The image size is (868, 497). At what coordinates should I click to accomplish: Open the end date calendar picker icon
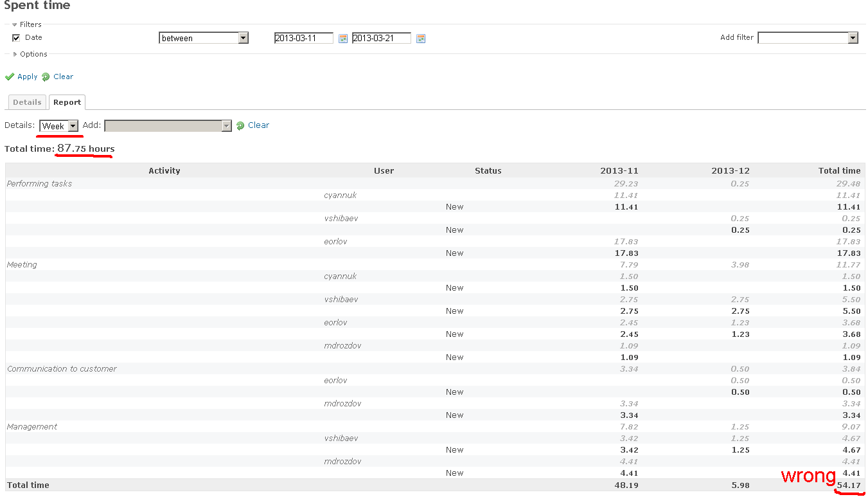421,39
